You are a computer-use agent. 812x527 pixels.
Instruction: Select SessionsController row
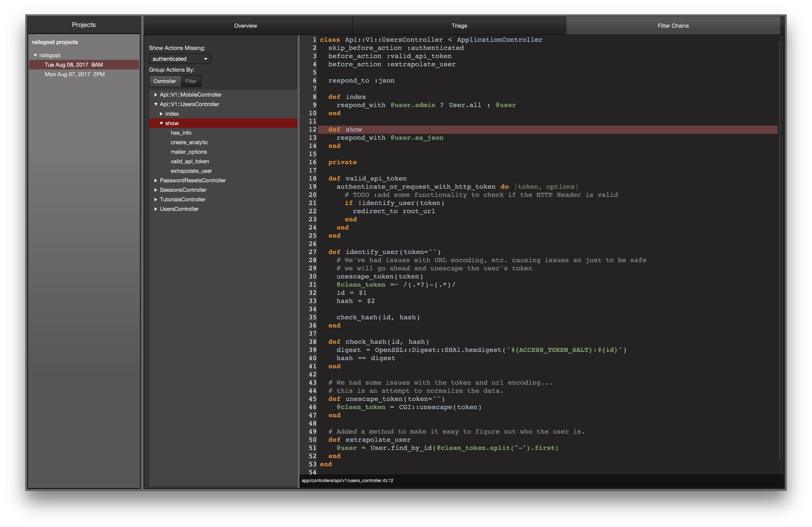[x=223, y=190]
